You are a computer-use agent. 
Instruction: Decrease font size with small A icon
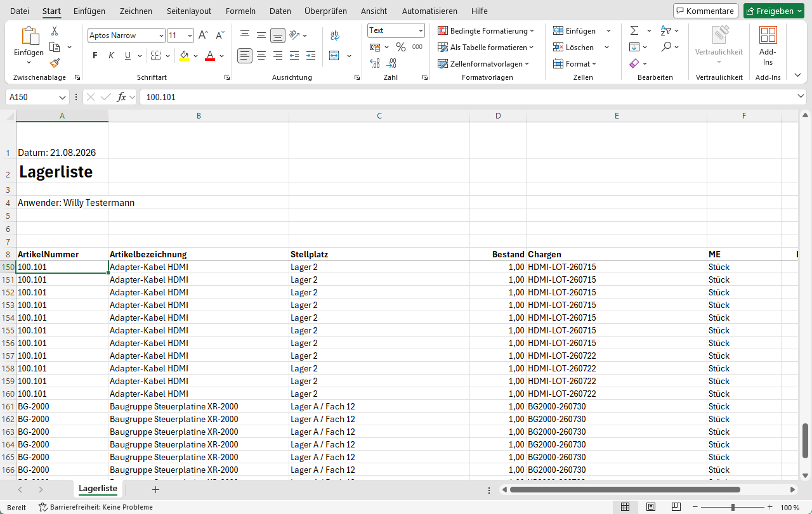[x=220, y=35]
